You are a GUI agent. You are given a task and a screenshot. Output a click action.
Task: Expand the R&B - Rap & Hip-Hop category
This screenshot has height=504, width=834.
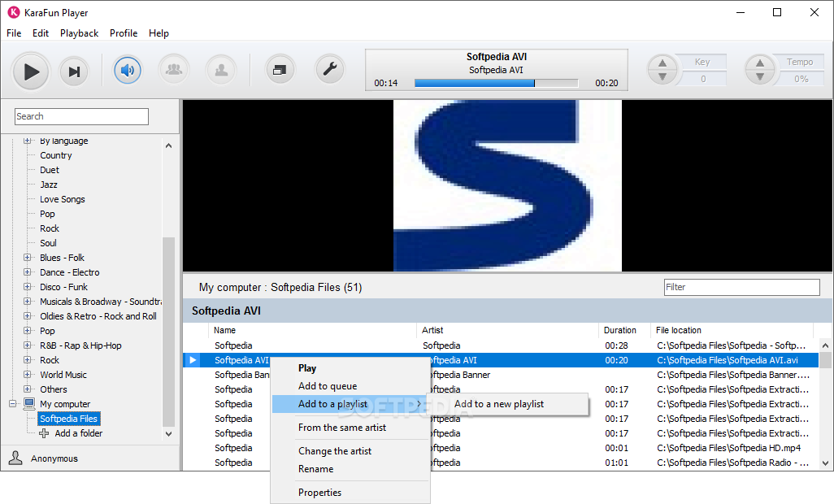[27, 345]
